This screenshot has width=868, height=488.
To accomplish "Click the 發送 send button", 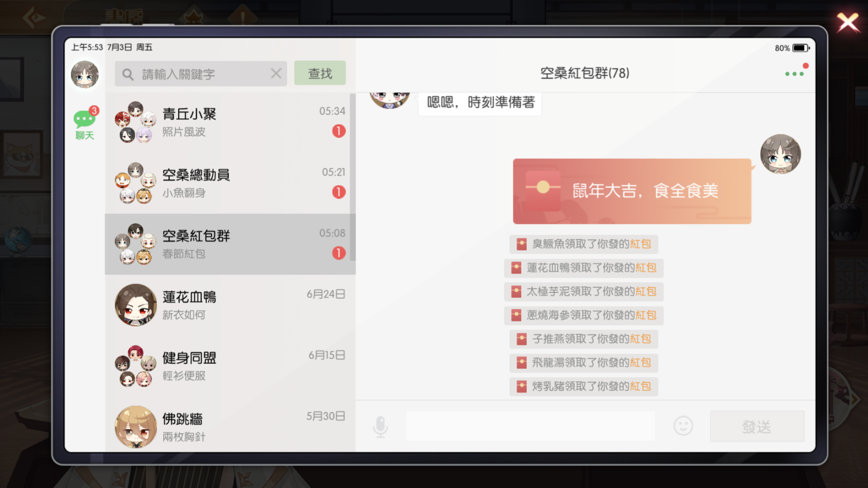I will point(757,426).
